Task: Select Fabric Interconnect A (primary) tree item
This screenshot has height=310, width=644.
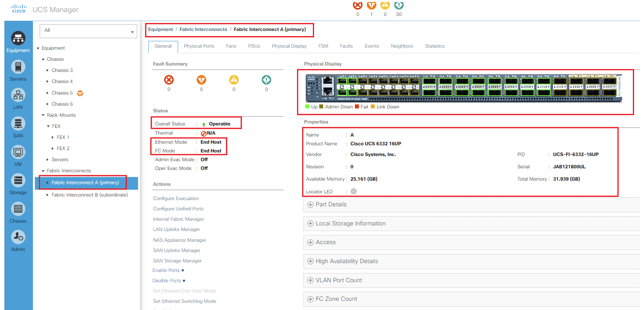Action: point(85,183)
